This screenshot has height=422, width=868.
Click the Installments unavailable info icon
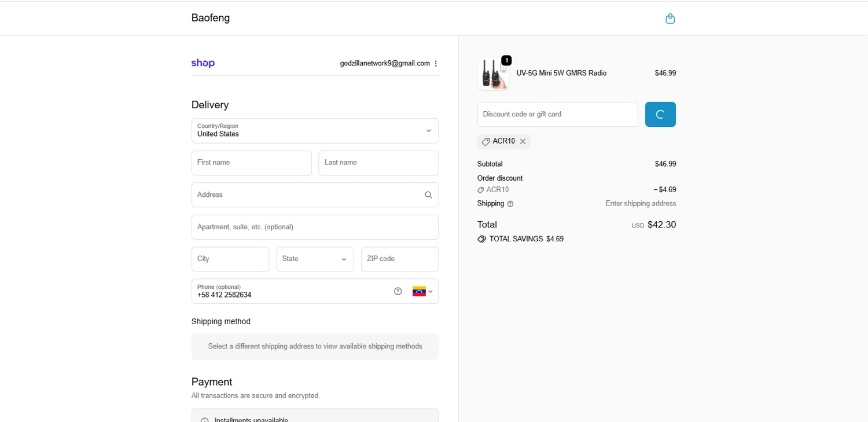(x=204, y=420)
